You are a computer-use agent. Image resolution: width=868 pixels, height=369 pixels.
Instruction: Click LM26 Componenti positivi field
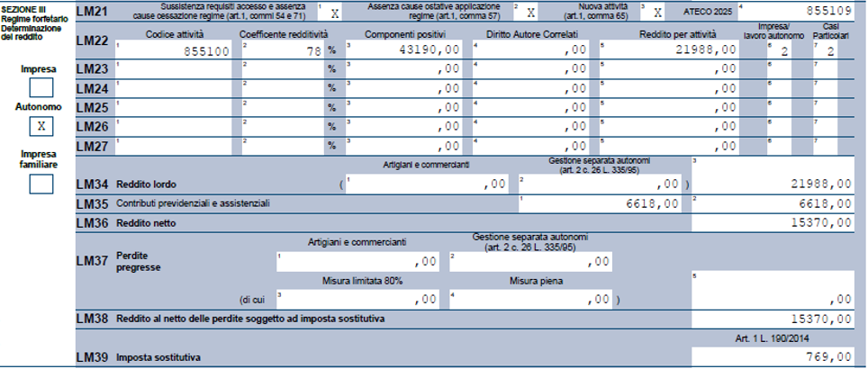click(403, 127)
